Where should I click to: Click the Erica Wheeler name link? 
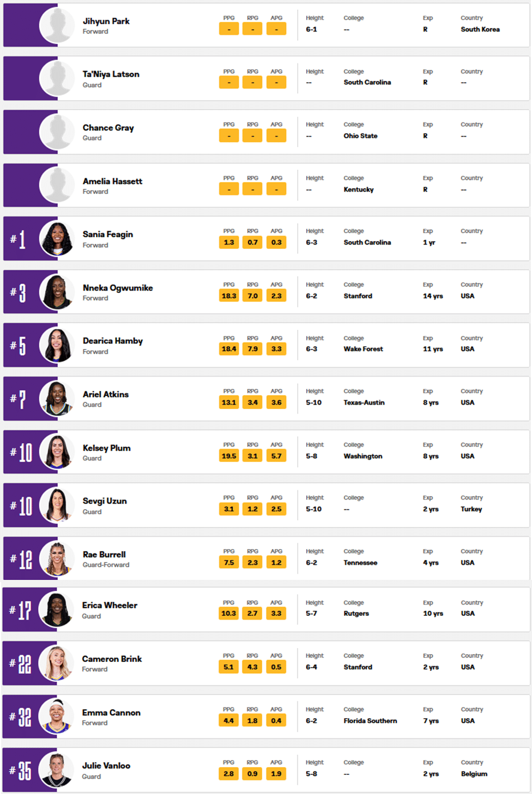[x=110, y=605]
